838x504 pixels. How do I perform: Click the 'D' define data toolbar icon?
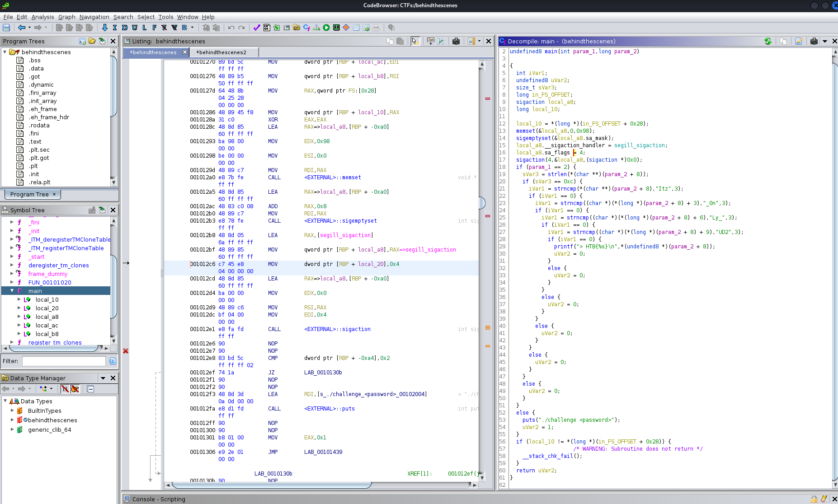coord(124,28)
